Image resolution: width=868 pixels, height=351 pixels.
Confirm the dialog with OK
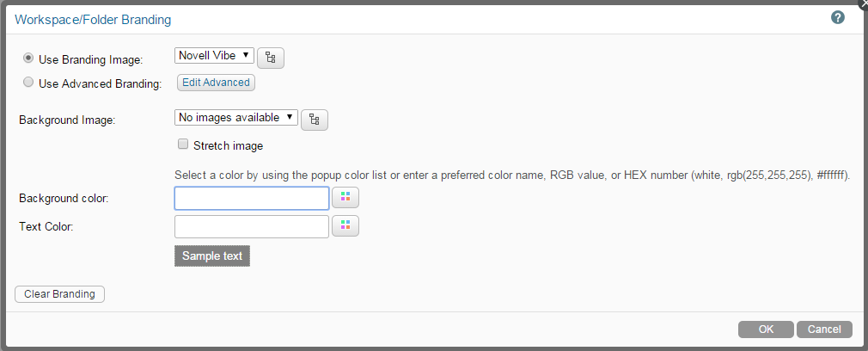[766, 329]
